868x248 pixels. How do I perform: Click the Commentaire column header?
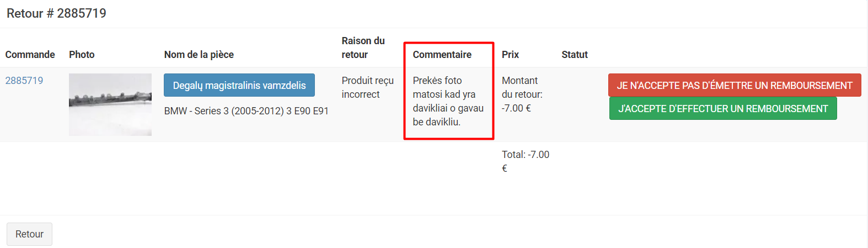(442, 55)
